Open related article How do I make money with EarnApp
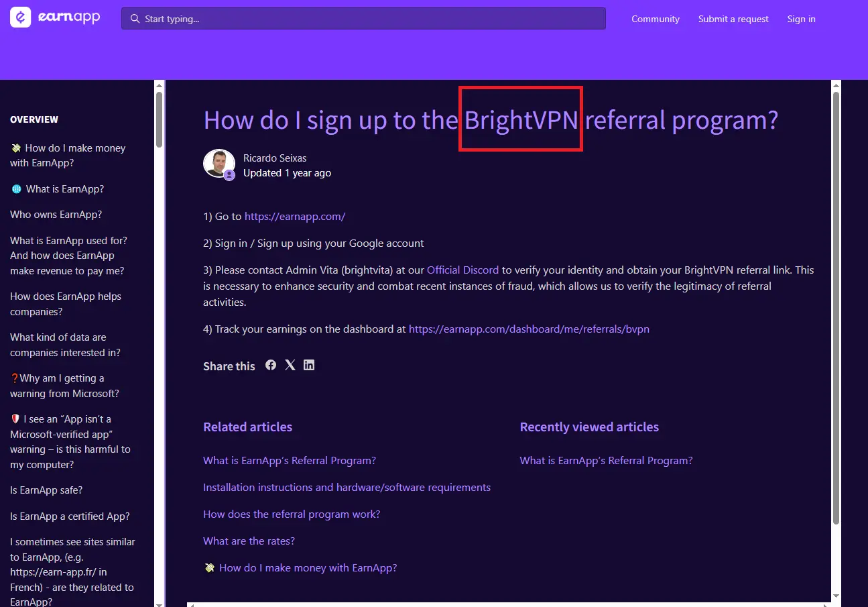Screen dimensions: 868x607 coord(300,568)
